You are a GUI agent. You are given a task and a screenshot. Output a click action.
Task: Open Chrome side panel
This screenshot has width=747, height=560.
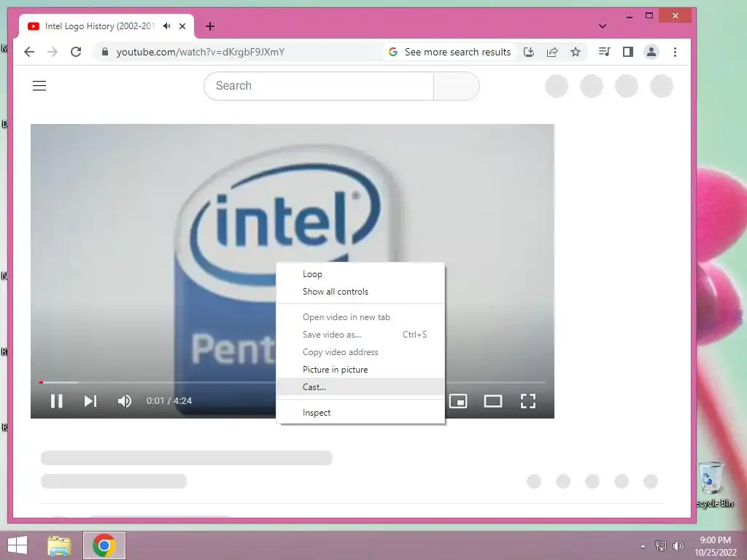click(x=628, y=52)
